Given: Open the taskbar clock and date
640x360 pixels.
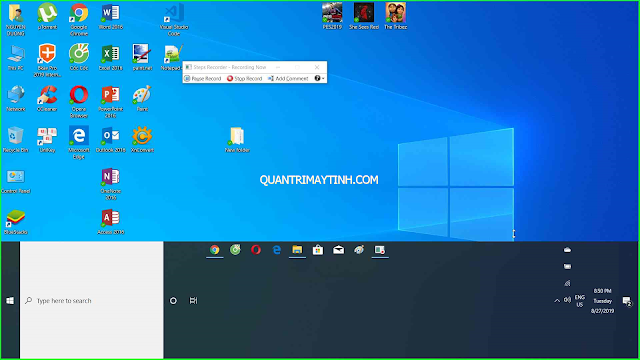Looking at the screenshot, I should click(x=602, y=301).
